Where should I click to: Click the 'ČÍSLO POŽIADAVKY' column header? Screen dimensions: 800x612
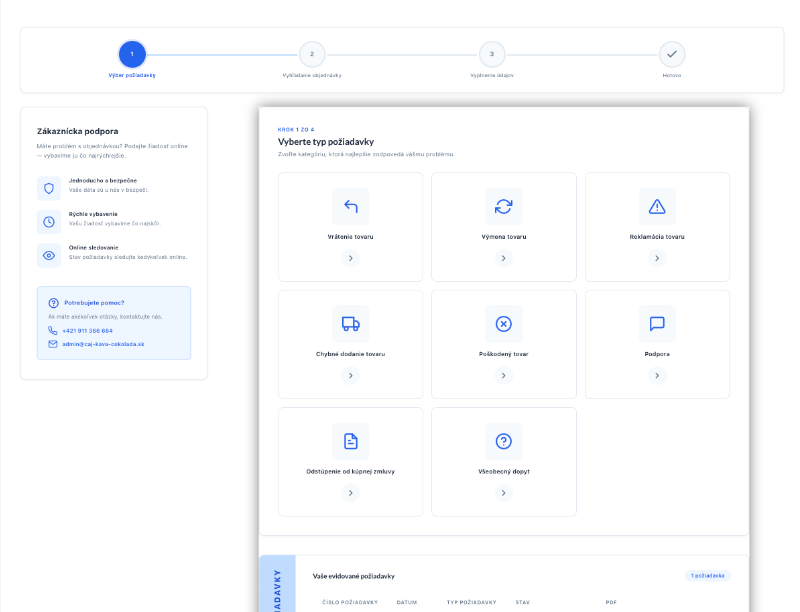[x=350, y=602]
